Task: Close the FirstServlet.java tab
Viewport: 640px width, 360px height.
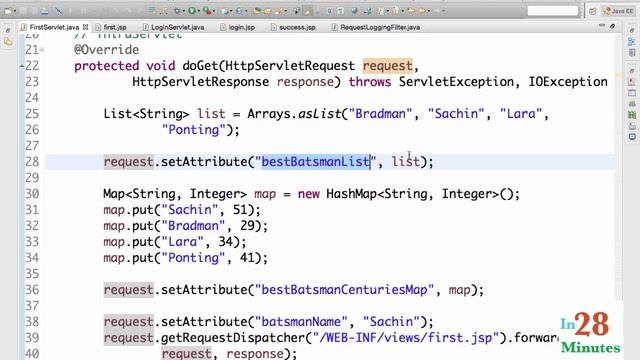Action: 85,27
